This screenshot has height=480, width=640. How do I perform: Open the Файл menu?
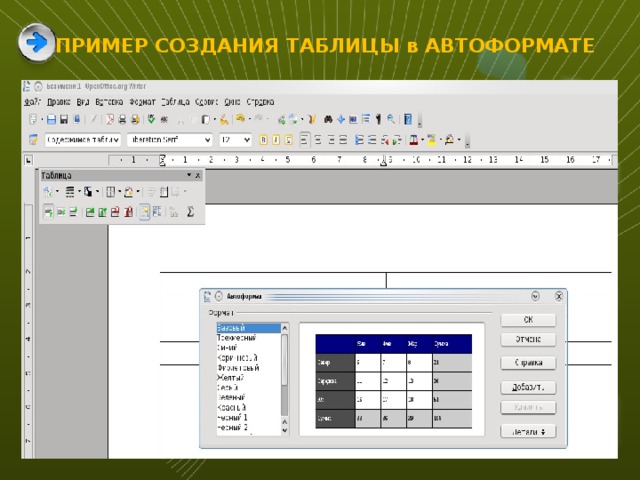[32, 102]
